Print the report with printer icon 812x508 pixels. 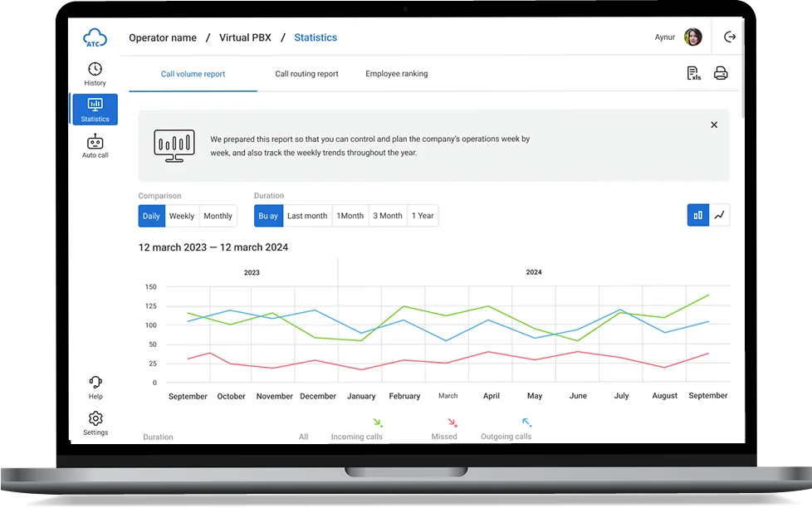point(721,73)
